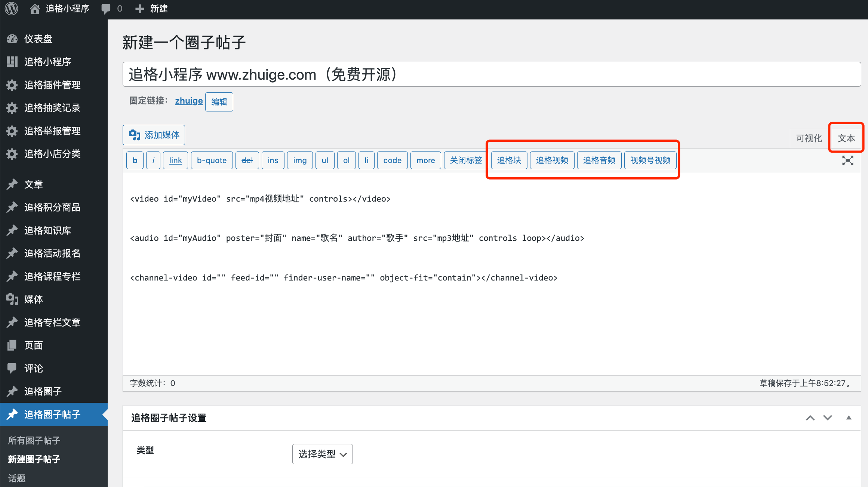The width and height of the screenshot is (868, 487).
Task: Open 文章 posts menu
Action: tap(54, 184)
